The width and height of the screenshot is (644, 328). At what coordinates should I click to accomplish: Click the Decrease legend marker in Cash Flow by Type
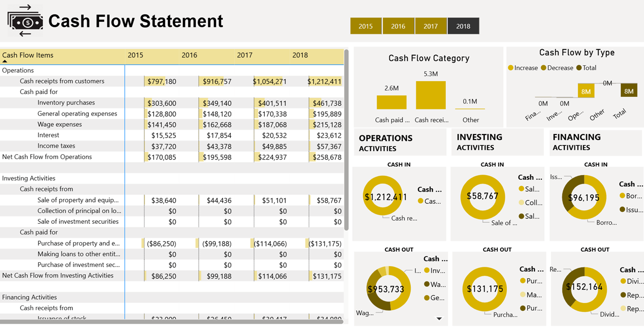(545, 68)
